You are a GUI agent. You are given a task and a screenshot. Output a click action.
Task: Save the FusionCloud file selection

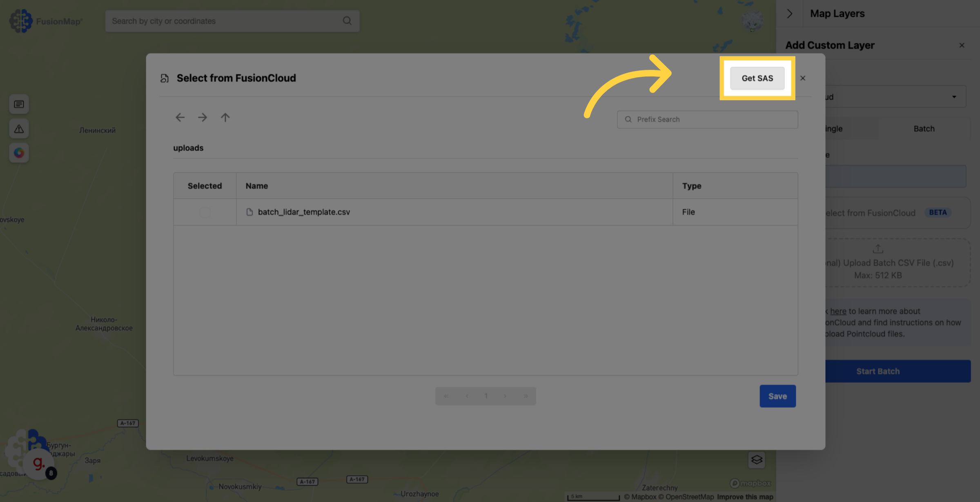(777, 396)
